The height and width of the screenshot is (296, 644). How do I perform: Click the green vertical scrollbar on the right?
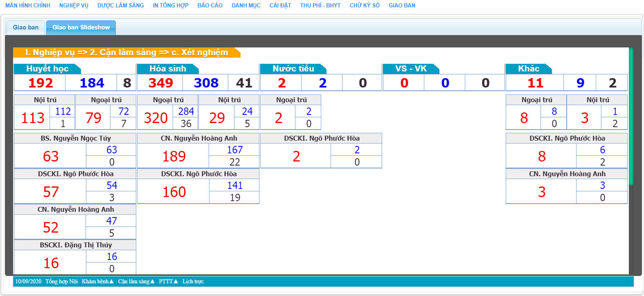coord(631,117)
